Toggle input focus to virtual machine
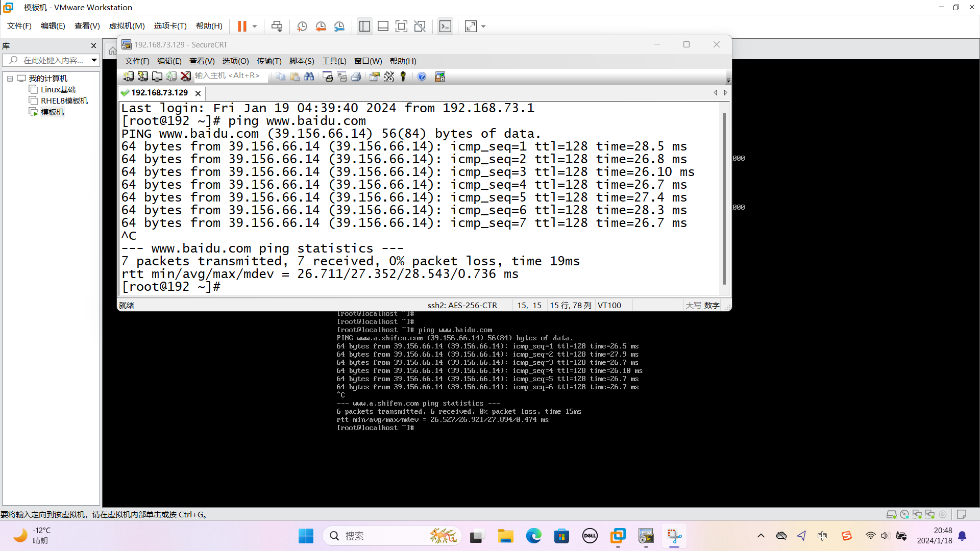Viewport: 980px width, 551px height. click(x=444, y=26)
